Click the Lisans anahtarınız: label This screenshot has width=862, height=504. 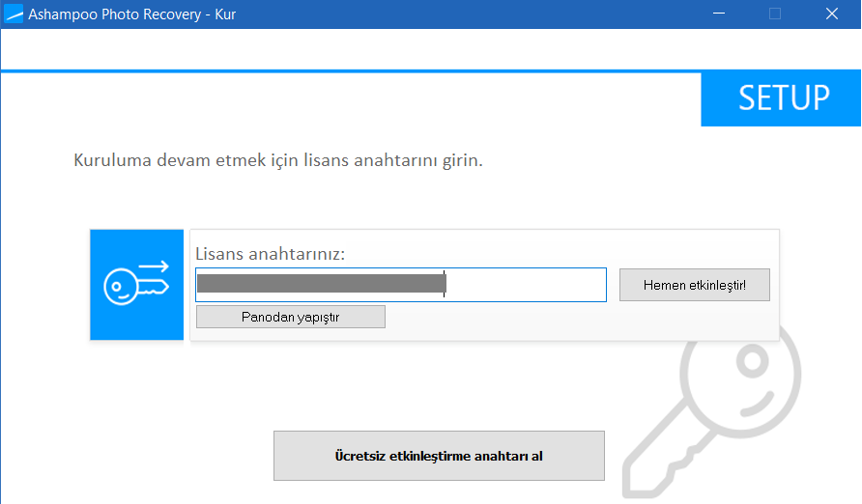point(270,254)
